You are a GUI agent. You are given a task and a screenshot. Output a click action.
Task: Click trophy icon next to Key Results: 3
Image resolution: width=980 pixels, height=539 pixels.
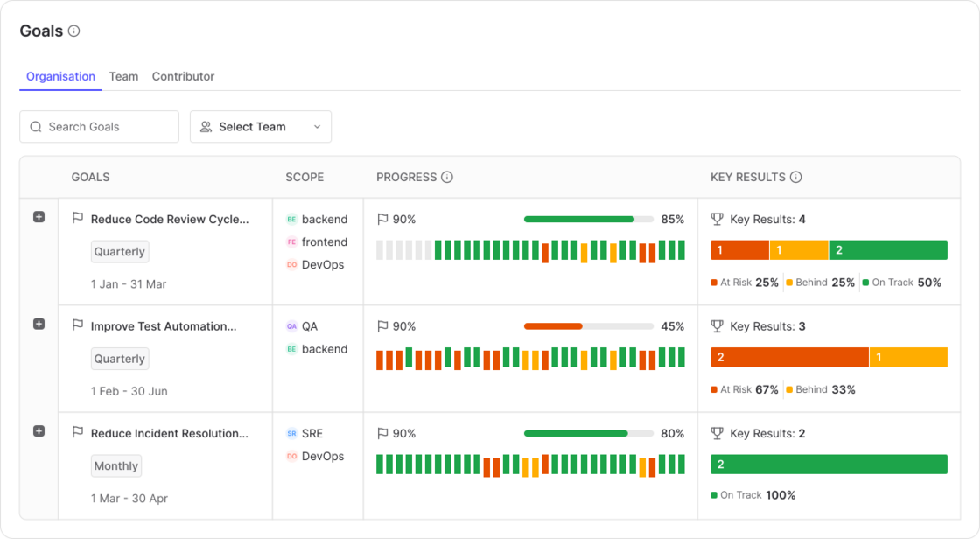[x=717, y=326]
